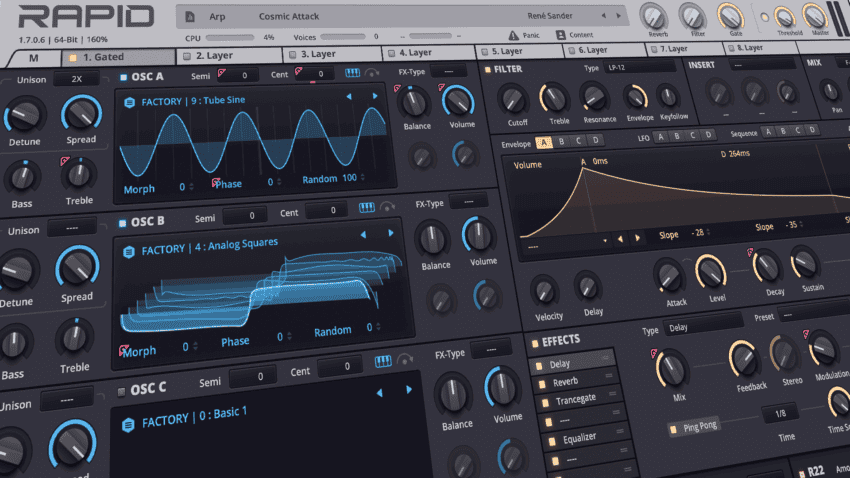The width and height of the screenshot is (850, 478).
Task: Select next OSC A waveform arrow
Action: pyautogui.click(x=376, y=97)
